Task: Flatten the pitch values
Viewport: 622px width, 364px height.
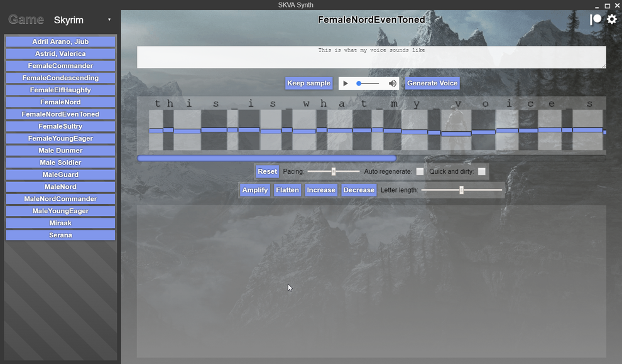Action: click(x=287, y=190)
